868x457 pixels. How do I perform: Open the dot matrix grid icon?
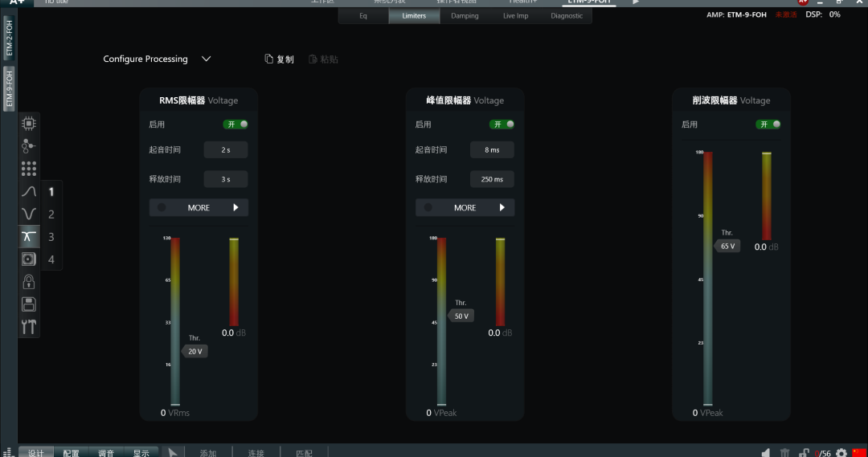pos(29,169)
